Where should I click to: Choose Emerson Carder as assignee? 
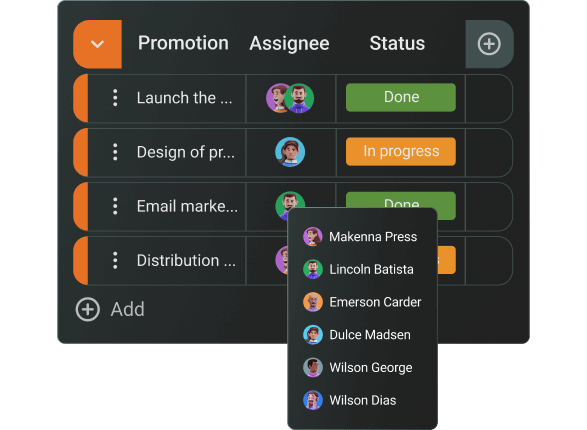click(x=362, y=302)
